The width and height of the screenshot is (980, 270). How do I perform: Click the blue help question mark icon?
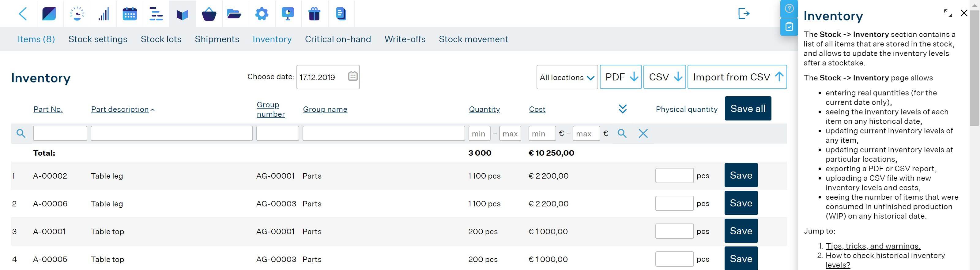pyautogui.click(x=789, y=8)
